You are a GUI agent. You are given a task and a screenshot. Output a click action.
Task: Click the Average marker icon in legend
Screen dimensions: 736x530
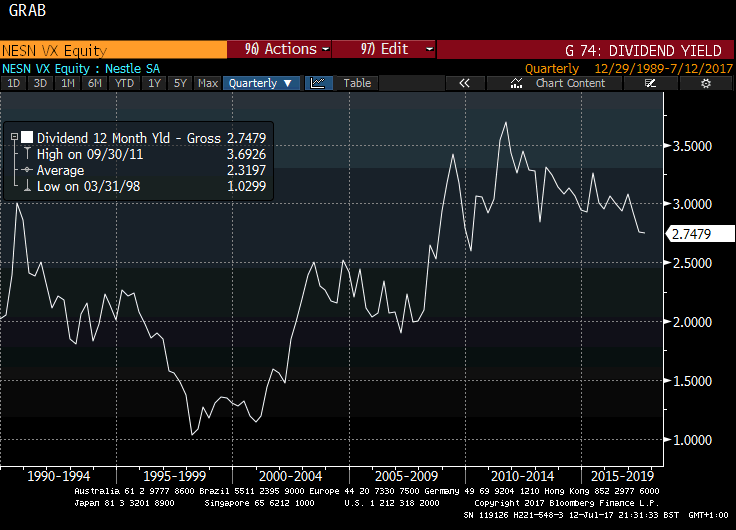pos(27,170)
